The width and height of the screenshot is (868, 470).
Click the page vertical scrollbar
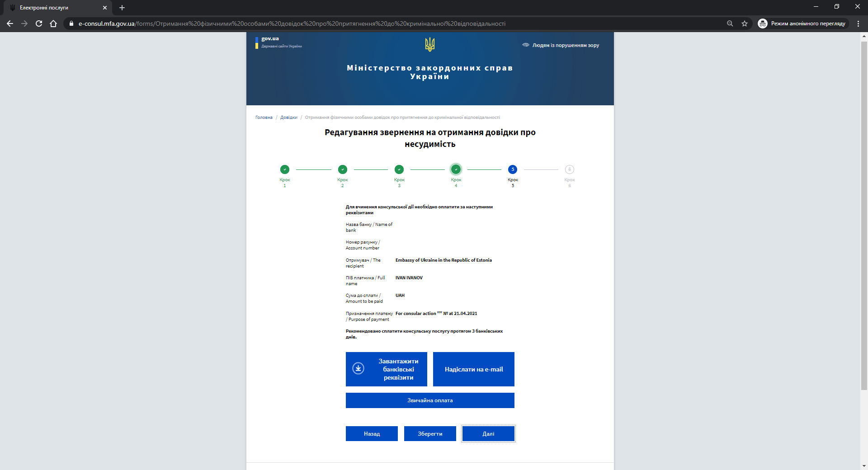(x=864, y=212)
